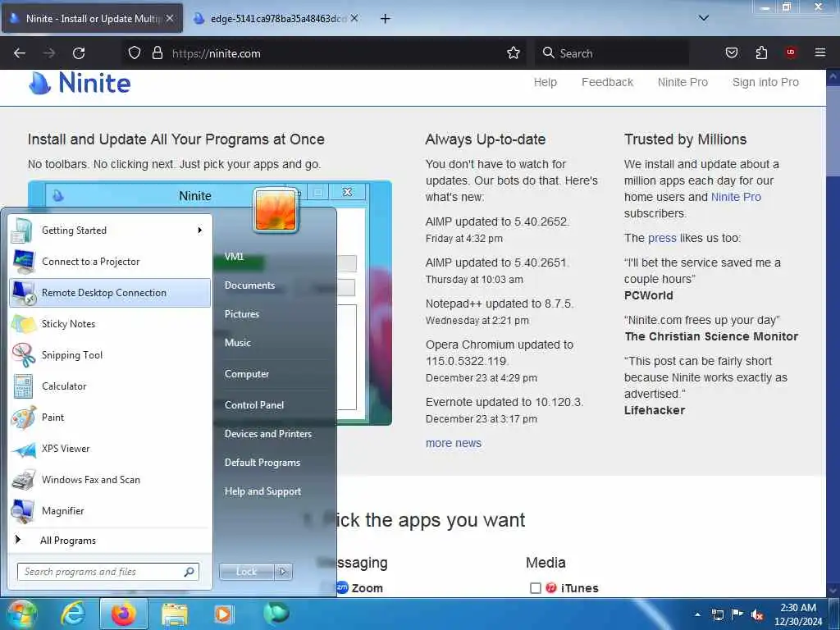Reload the page with the refresh icon
This screenshot has width=840, height=630.
tap(79, 53)
